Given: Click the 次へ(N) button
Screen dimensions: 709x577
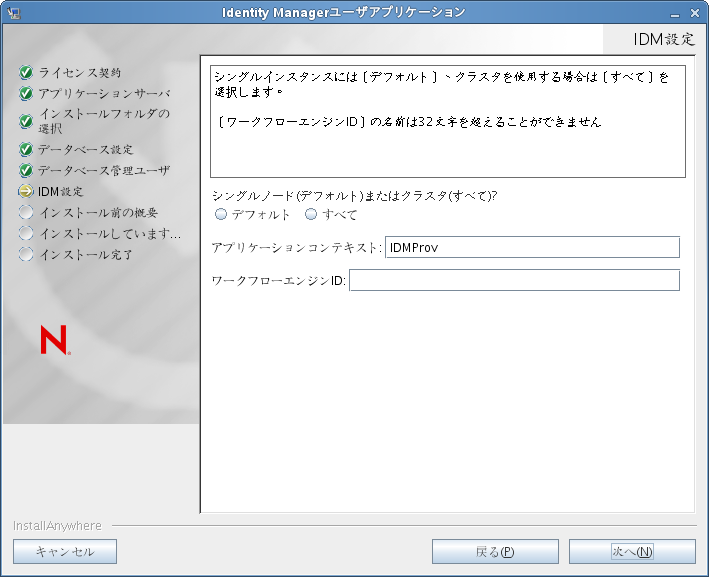Looking at the screenshot, I should (632, 551).
